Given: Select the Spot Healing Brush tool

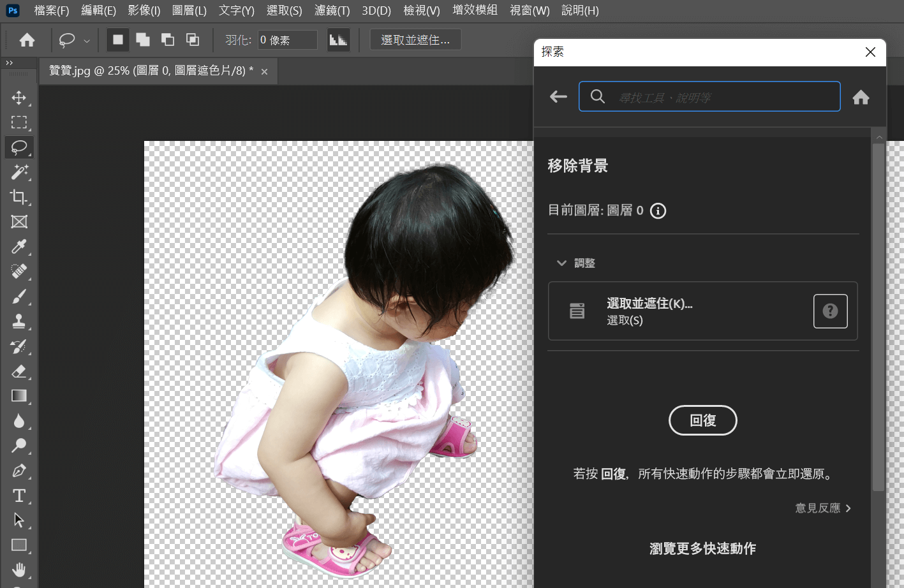Looking at the screenshot, I should [19, 272].
